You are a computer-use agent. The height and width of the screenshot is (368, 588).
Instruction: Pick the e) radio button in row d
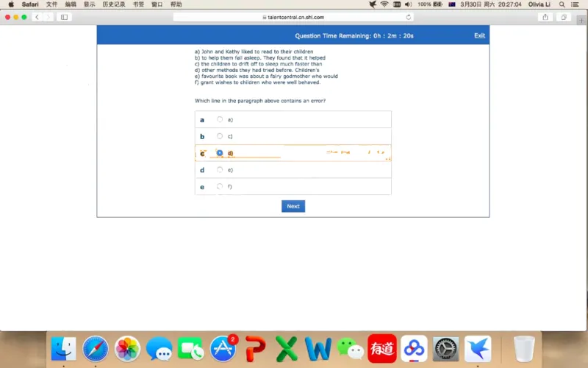[x=220, y=170]
